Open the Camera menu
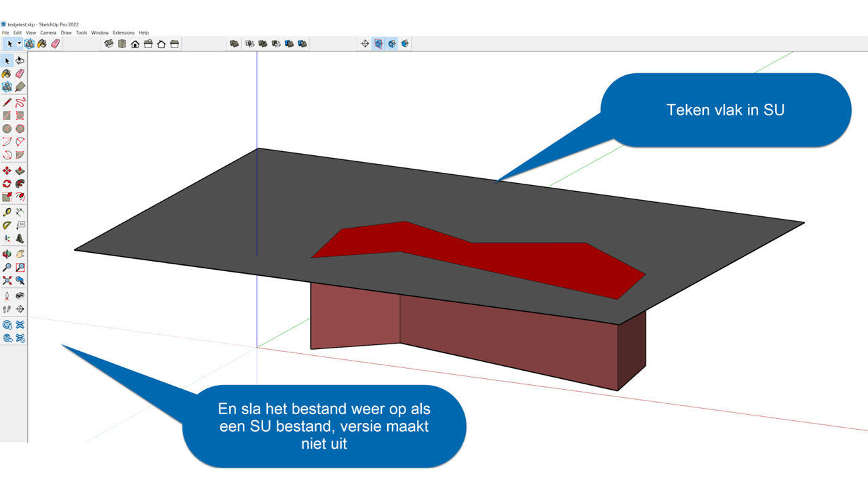This screenshot has height=488, width=868. click(48, 33)
